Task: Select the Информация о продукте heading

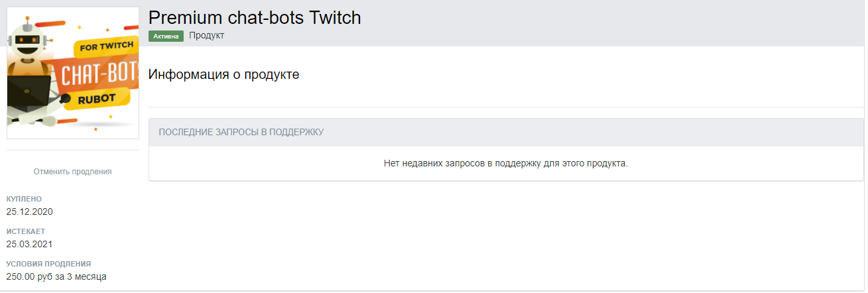Action: click(224, 74)
